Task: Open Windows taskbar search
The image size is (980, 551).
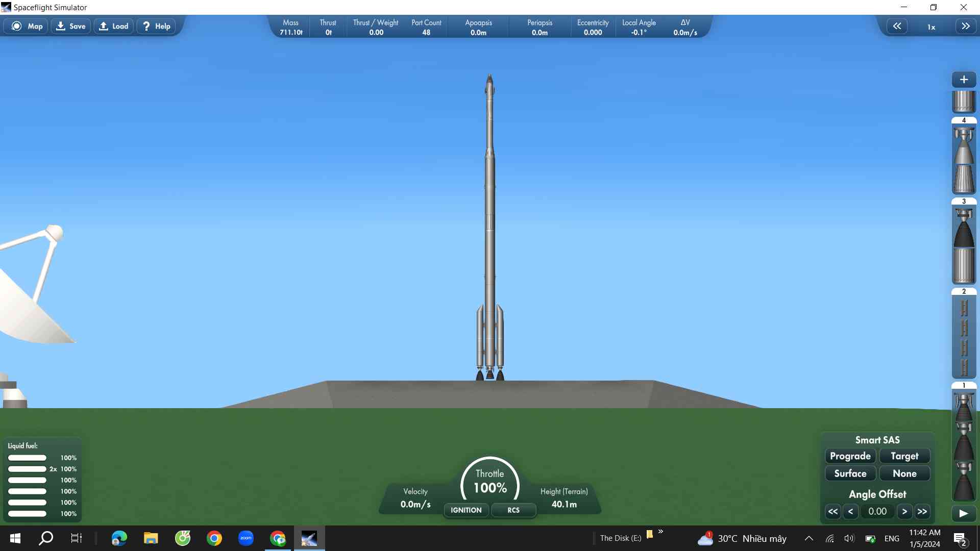Action: click(46, 538)
